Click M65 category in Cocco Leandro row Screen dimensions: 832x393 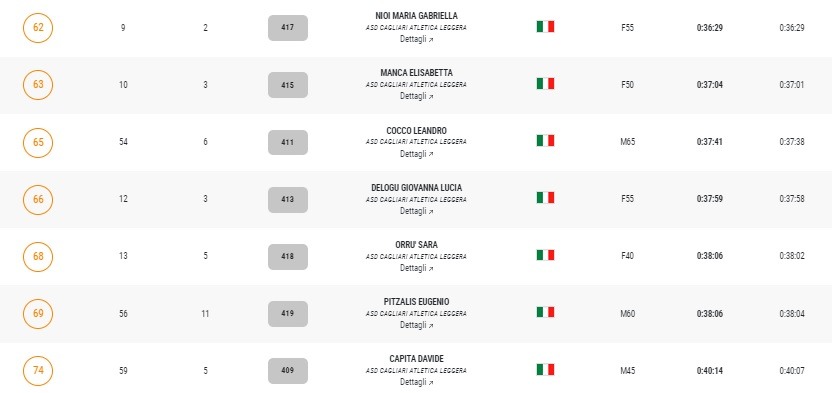coord(628,142)
